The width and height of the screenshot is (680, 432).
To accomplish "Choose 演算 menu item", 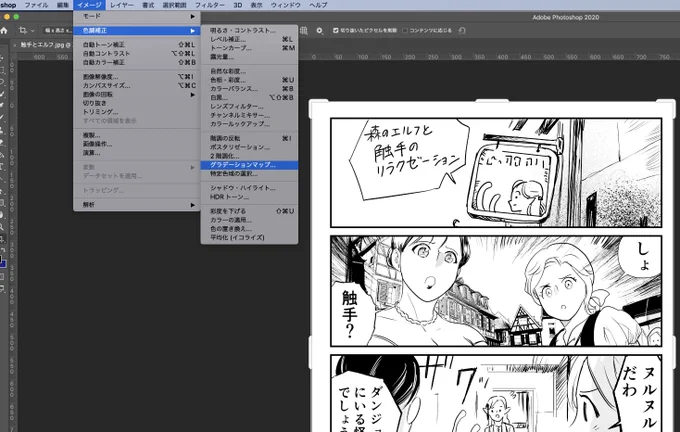I will (137, 153).
